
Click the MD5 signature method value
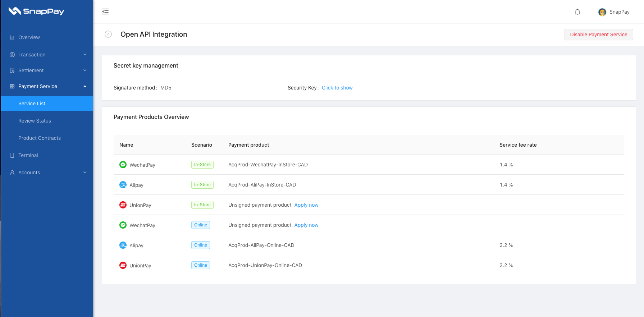(x=166, y=88)
